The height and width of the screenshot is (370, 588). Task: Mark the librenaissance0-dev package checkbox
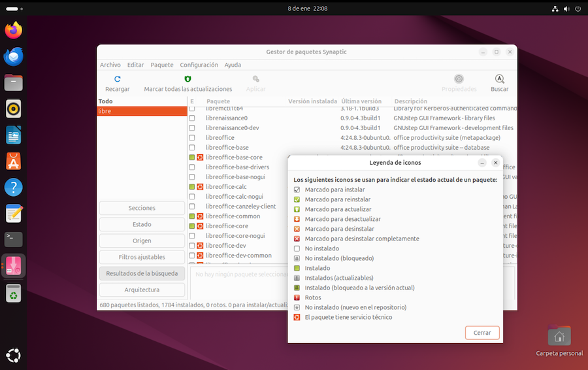[x=192, y=128]
